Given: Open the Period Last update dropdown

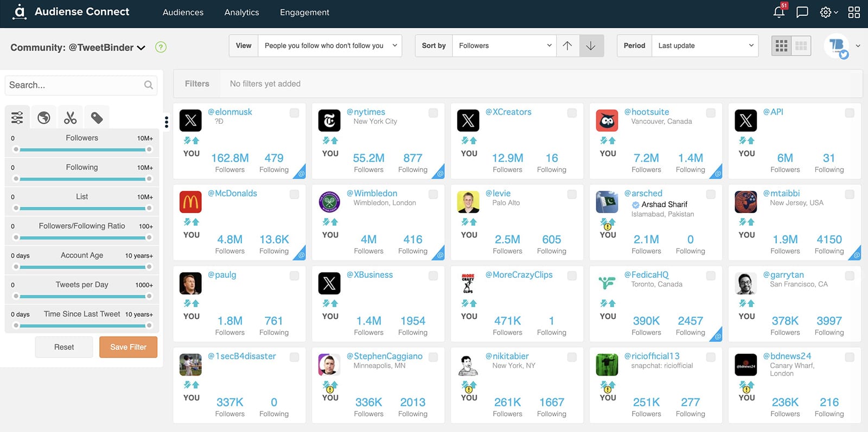Looking at the screenshot, I should 705,46.
